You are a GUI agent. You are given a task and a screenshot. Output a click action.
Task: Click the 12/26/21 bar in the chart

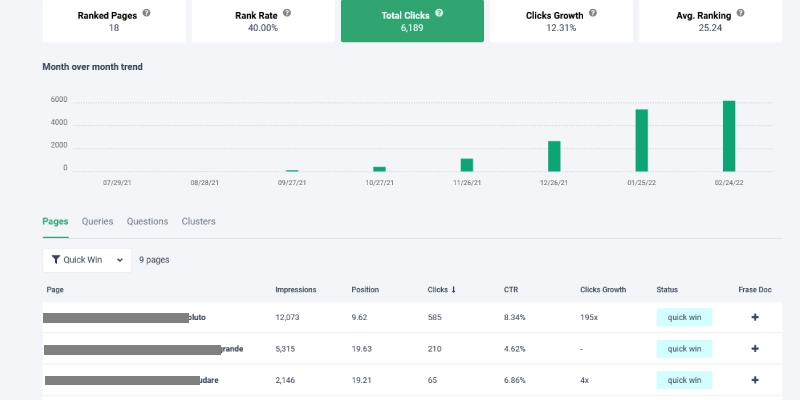[554, 156]
